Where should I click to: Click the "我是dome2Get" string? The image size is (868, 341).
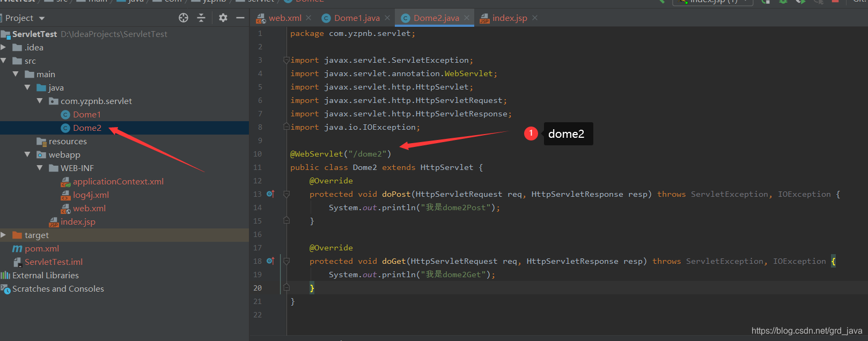[453, 275]
